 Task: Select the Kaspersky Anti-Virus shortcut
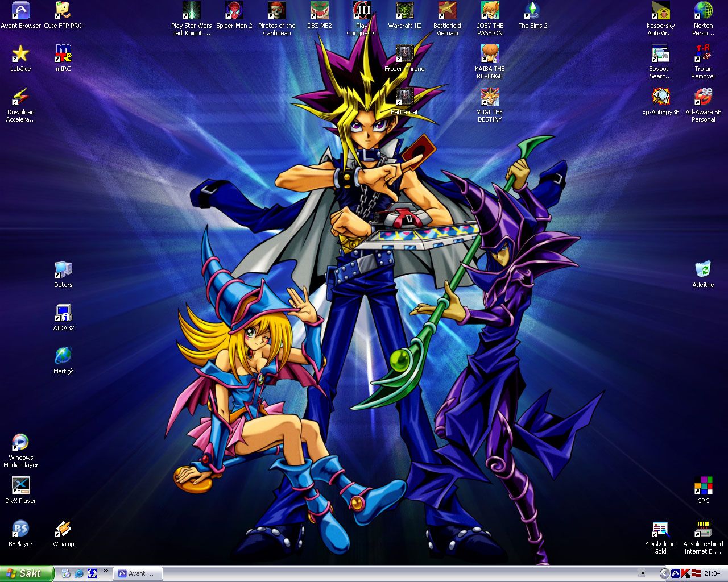coord(661,19)
